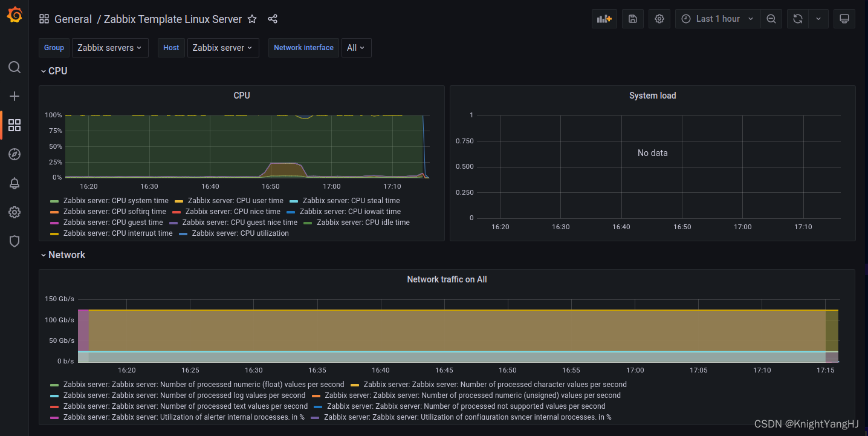The width and height of the screenshot is (868, 436).
Task: Click the CPU usage bump in graph
Action: click(285, 169)
